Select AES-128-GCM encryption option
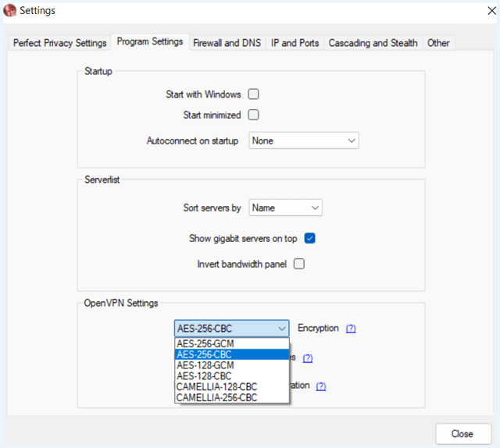The width and height of the screenshot is (500, 448). tap(232, 365)
